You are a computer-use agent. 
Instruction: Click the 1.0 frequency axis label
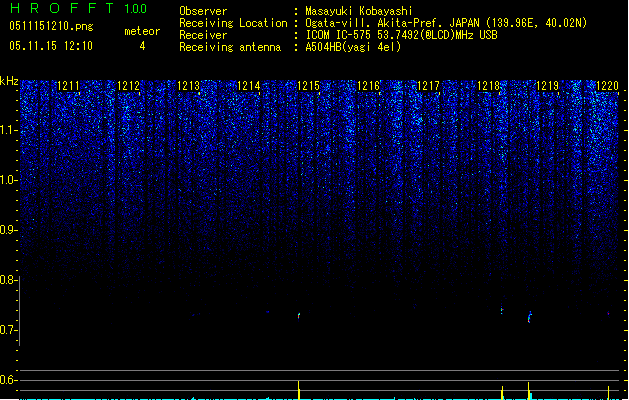(8, 180)
